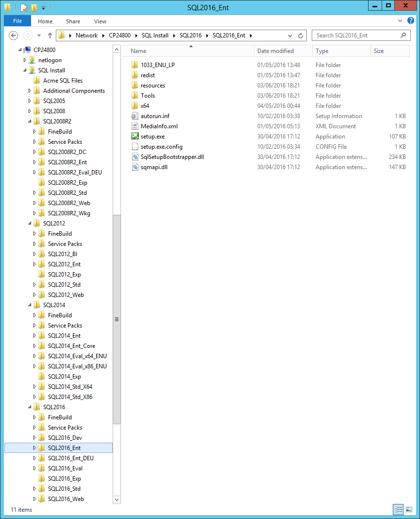Image resolution: width=420 pixels, height=519 pixels.
Task: Select the 1033_ENU_LP folder icon
Action: [135, 65]
